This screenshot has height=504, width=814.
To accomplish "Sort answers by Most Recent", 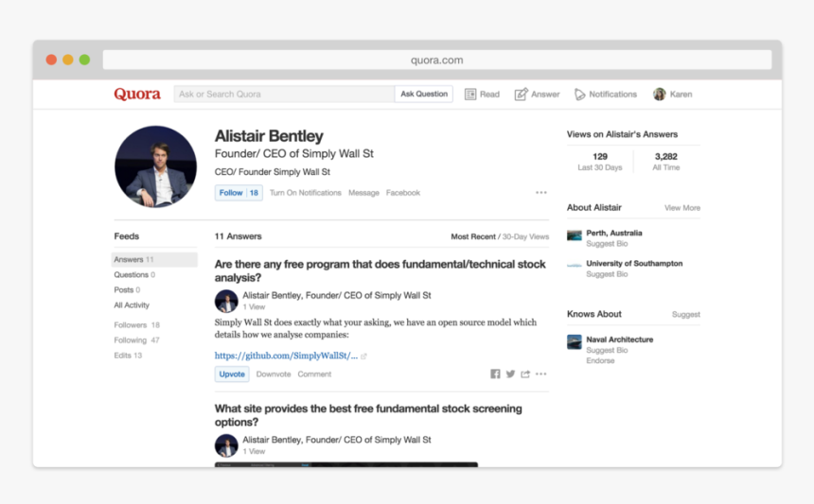I will tap(473, 236).
